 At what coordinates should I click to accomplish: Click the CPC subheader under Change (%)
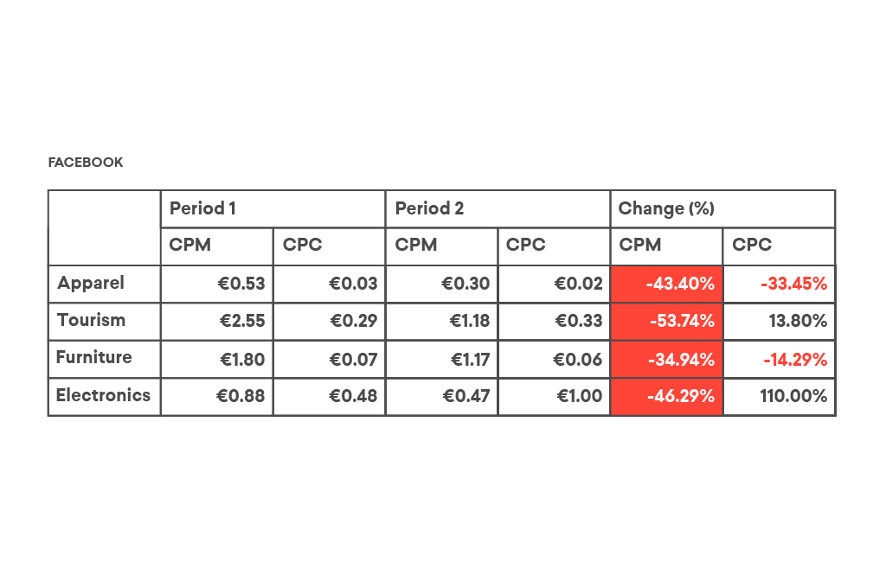coord(752,246)
